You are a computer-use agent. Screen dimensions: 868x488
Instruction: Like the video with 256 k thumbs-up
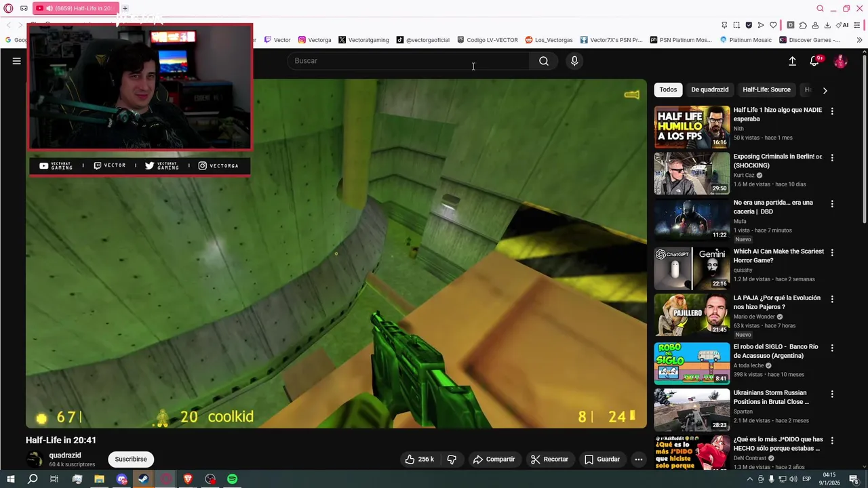point(420,459)
